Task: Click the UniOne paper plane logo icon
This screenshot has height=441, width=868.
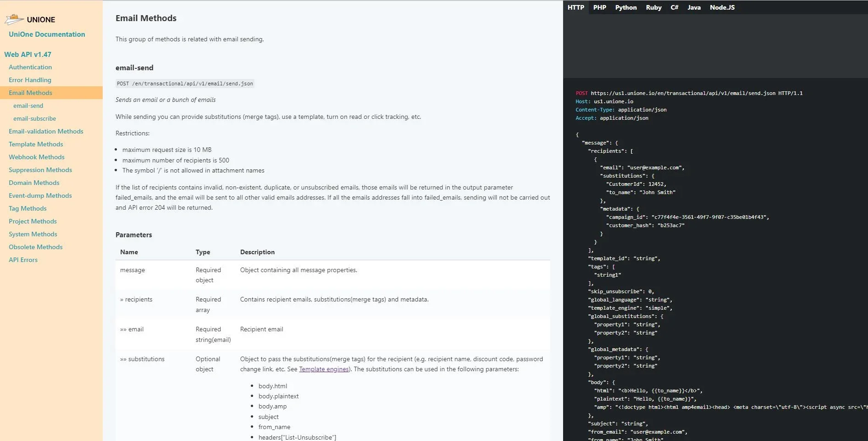Action: pyautogui.click(x=14, y=19)
